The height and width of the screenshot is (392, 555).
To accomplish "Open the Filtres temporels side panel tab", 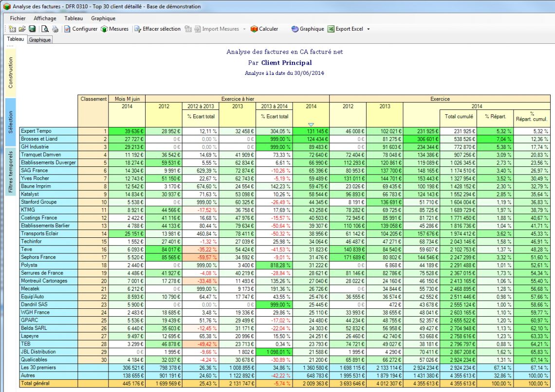I will pyautogui.click(x=10, y=172).
